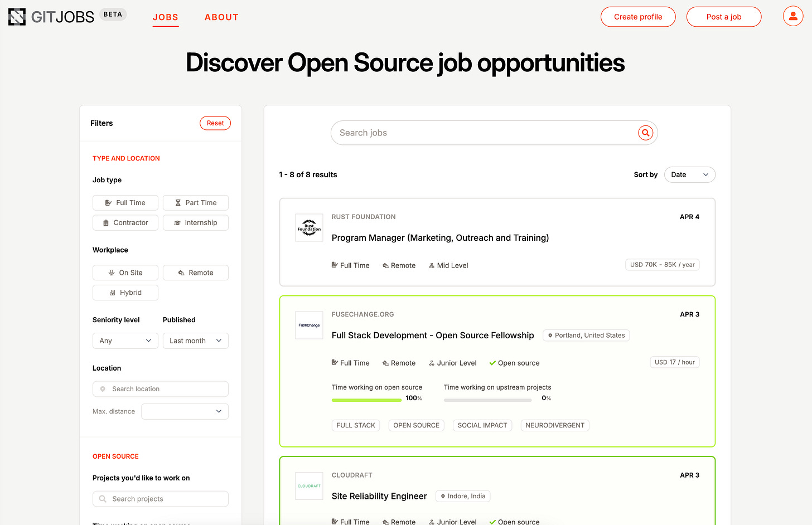Go to the About tab
Screen dimensions: 812x525
[x=221, y=17]
